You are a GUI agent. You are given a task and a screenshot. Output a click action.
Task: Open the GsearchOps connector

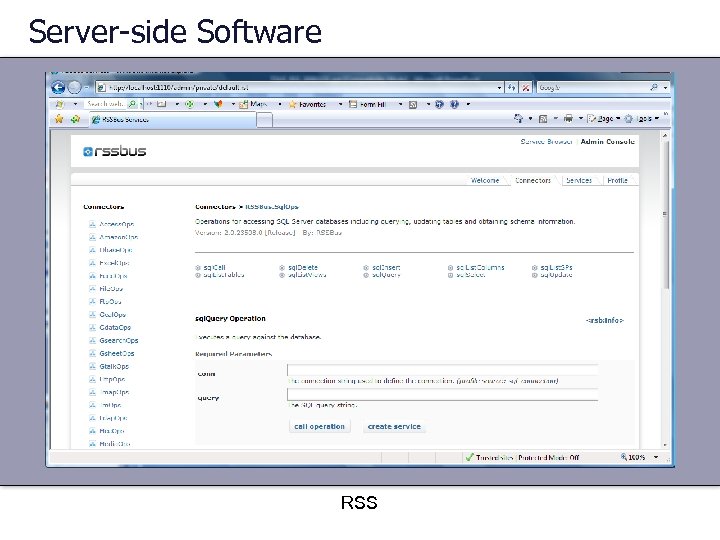(118, 340)
